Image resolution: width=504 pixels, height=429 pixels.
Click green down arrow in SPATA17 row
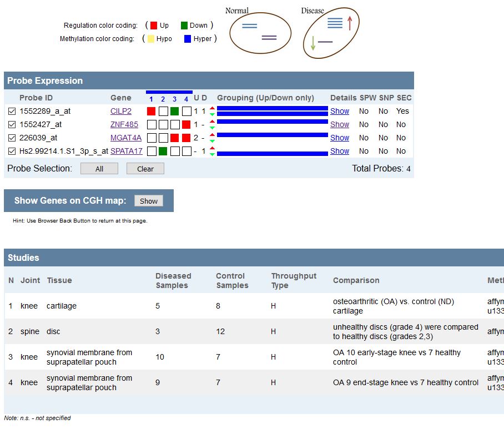click(212, 154)
